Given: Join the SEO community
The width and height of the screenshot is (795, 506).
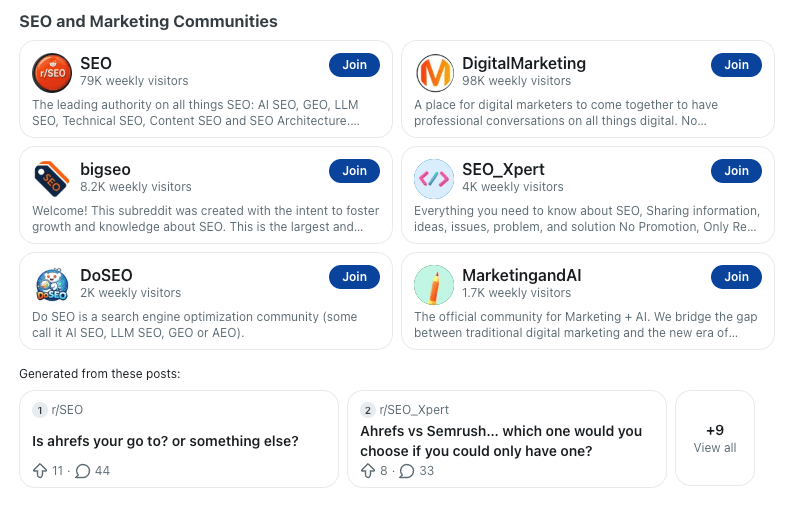Looking at the screenshot, I should (354, 65).
